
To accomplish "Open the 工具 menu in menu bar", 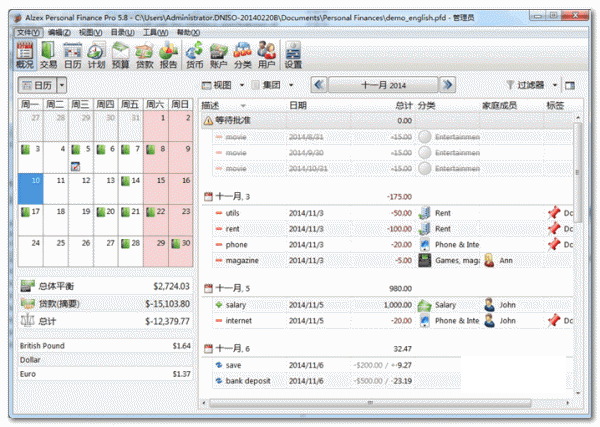I will pyautogui.click(x=155, y=32).
